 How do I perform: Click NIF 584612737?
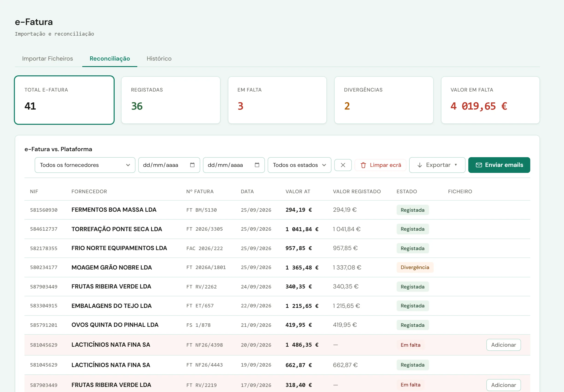(x=44, y=229)
